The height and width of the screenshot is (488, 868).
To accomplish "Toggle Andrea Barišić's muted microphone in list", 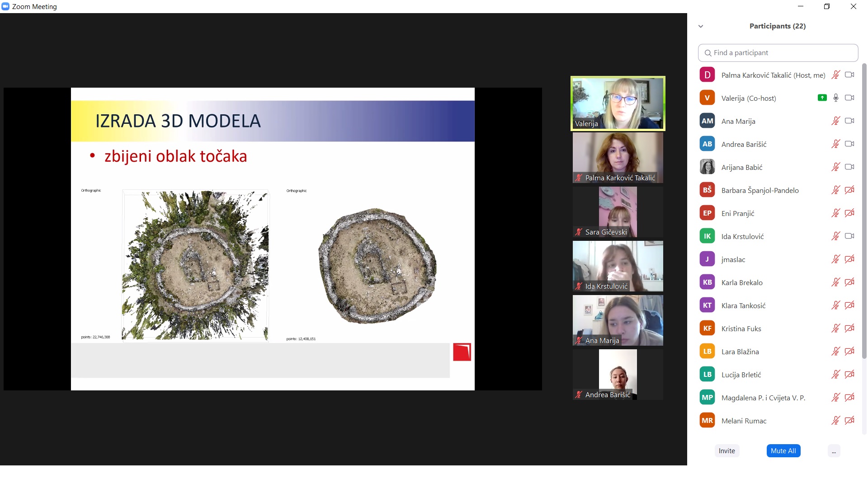I will click(x=835, y=144).
